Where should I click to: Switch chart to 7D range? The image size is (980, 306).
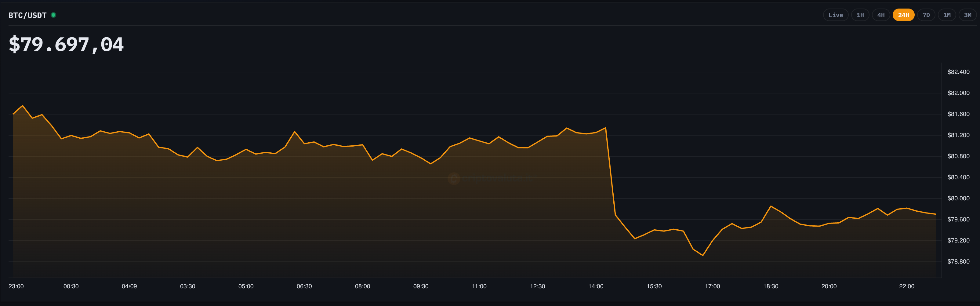point(926,15)
